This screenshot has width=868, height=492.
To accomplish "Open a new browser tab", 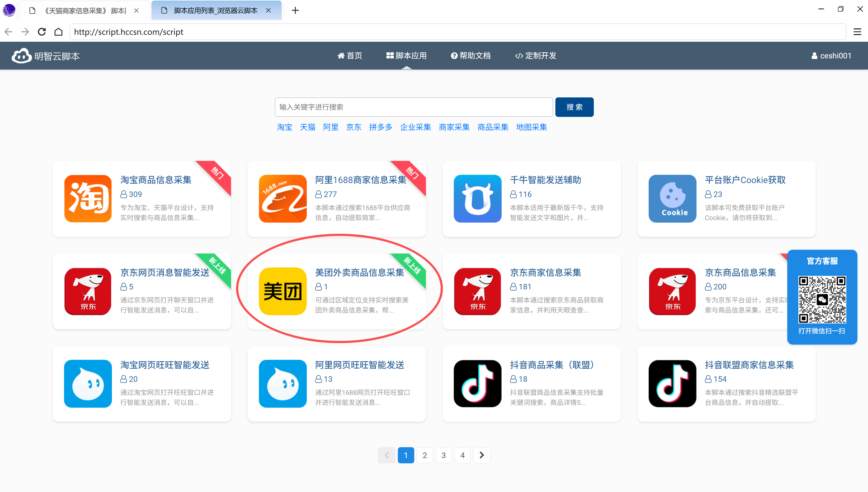I will 295,11.
